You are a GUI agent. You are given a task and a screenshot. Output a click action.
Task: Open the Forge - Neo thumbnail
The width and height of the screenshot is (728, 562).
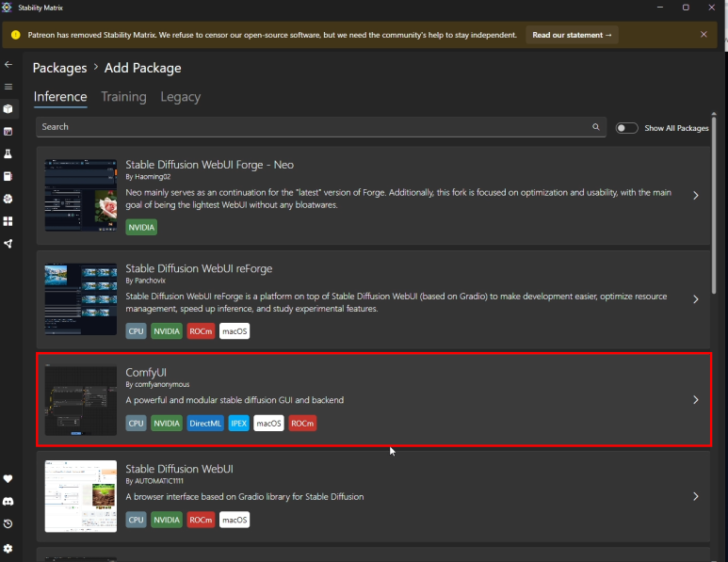point(81,196)
